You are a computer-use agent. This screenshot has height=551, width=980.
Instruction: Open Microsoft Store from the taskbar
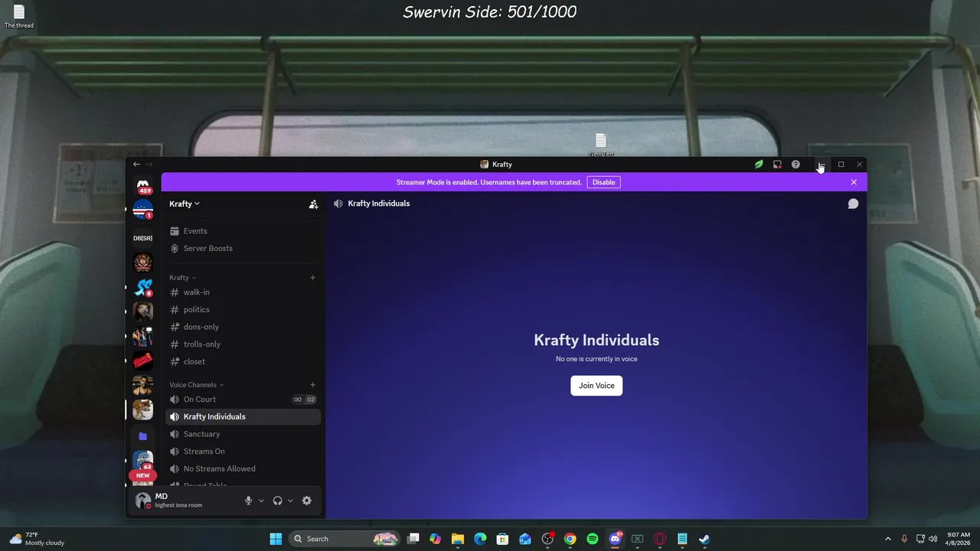click(503, 539)
